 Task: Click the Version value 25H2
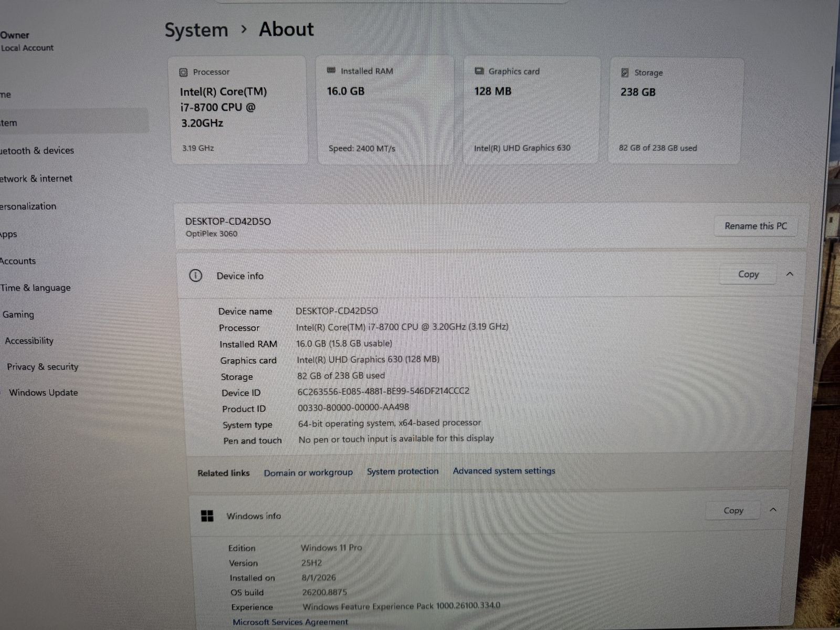[x=311, y=563]
